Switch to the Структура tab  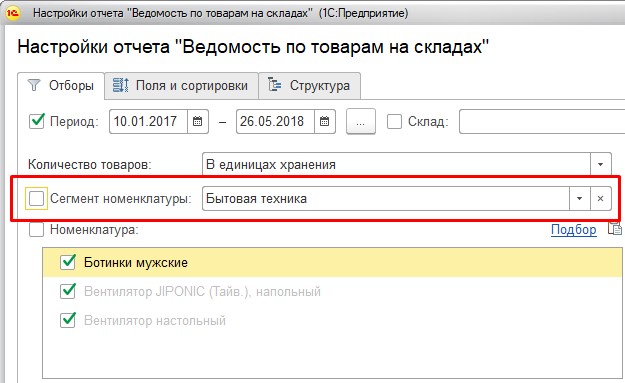(x=310, y=86)
